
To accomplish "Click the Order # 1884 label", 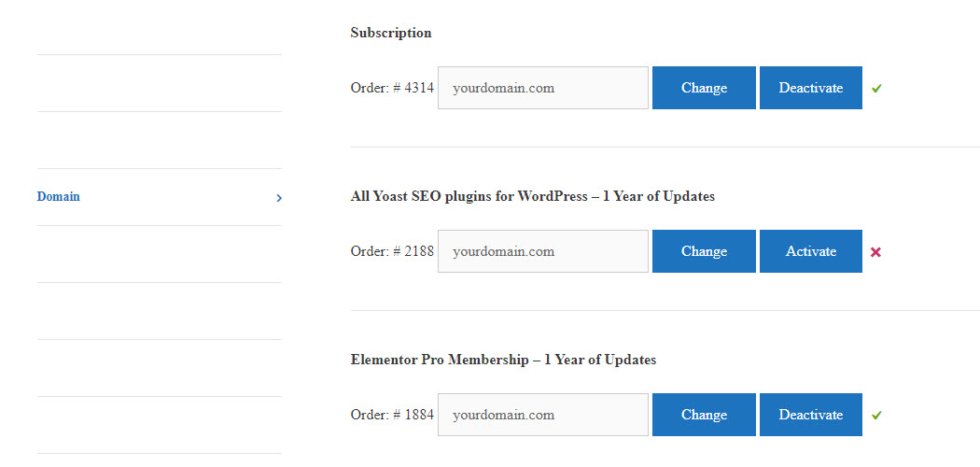I will tap(392, 415).
